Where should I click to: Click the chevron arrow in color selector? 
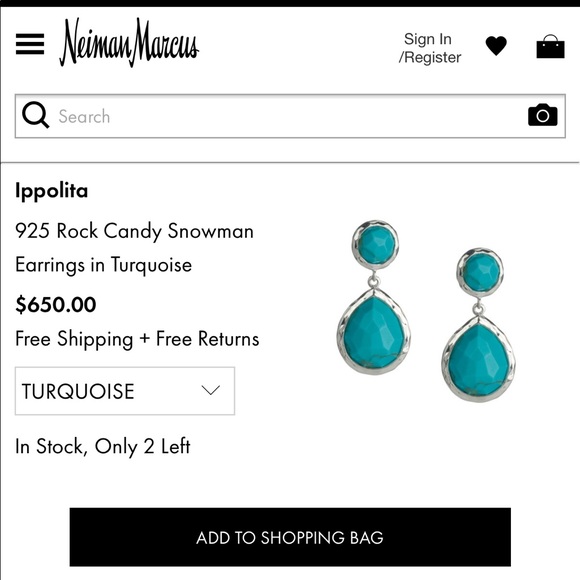point(210,390)
